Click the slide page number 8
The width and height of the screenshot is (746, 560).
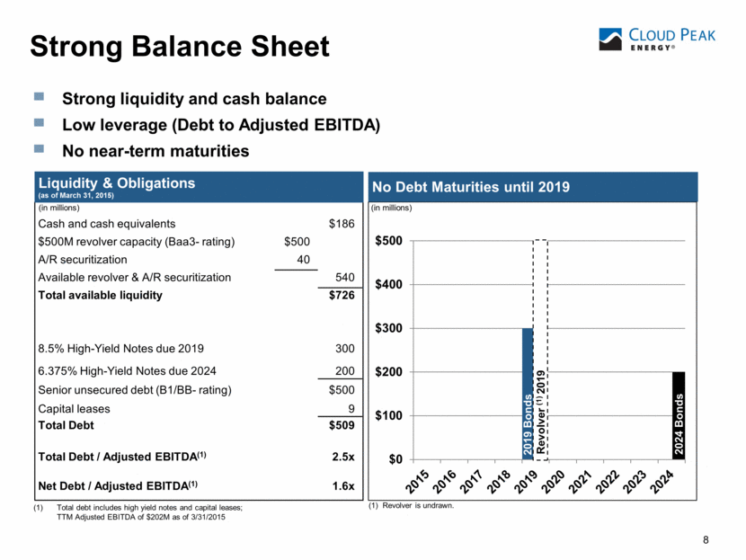[x=706, y=540]
